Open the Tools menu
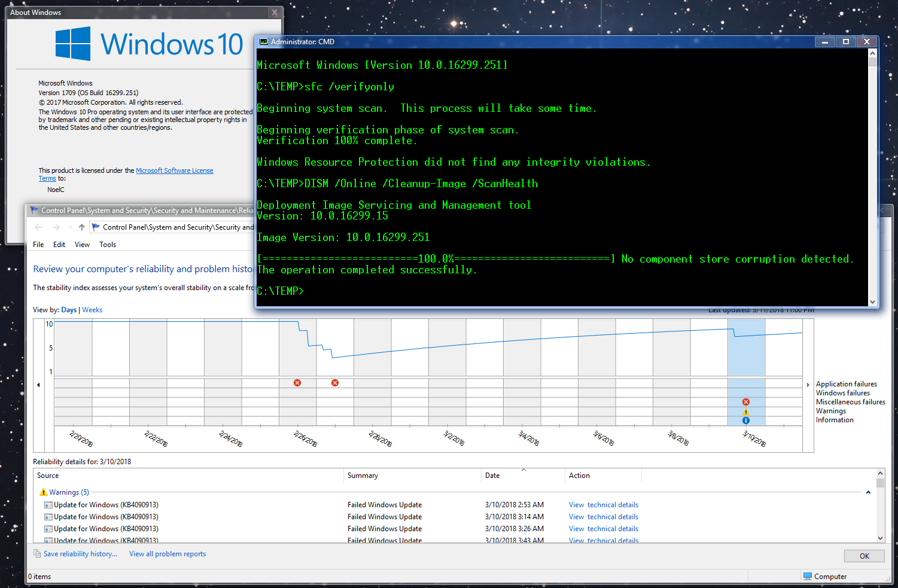Screen dimensions: 898x588 tap(108, 245)
